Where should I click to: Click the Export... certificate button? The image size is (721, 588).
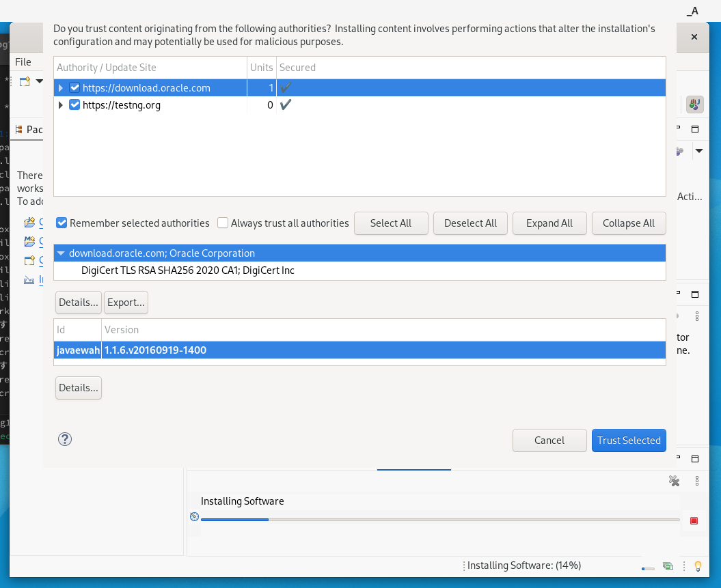click(x=126, y=303)
